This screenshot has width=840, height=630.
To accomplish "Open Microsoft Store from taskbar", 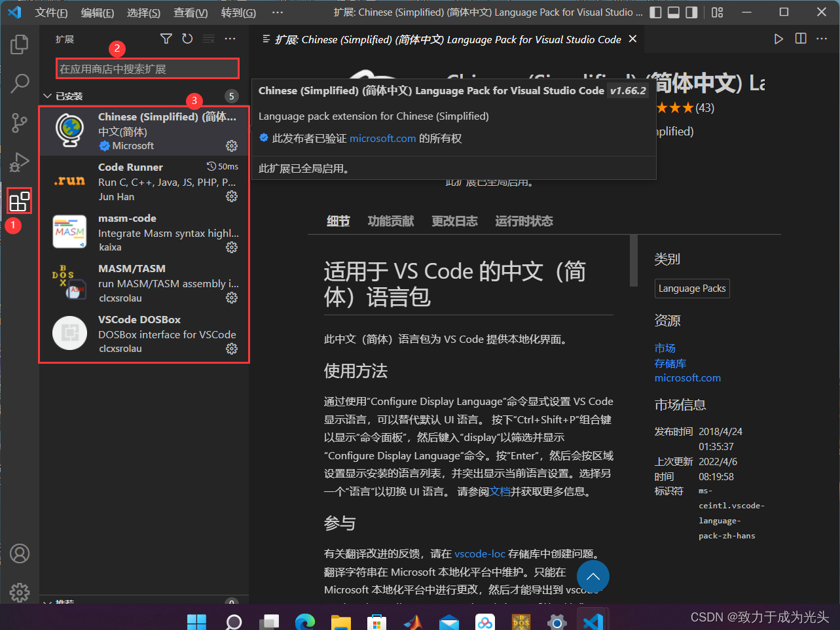I will pos(376,621).
